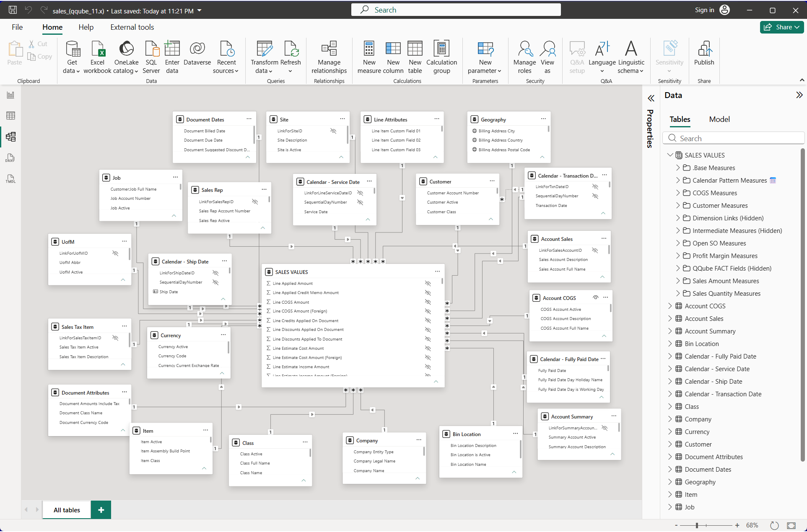Switch to Model tab in Data pane

coord(719,119)
